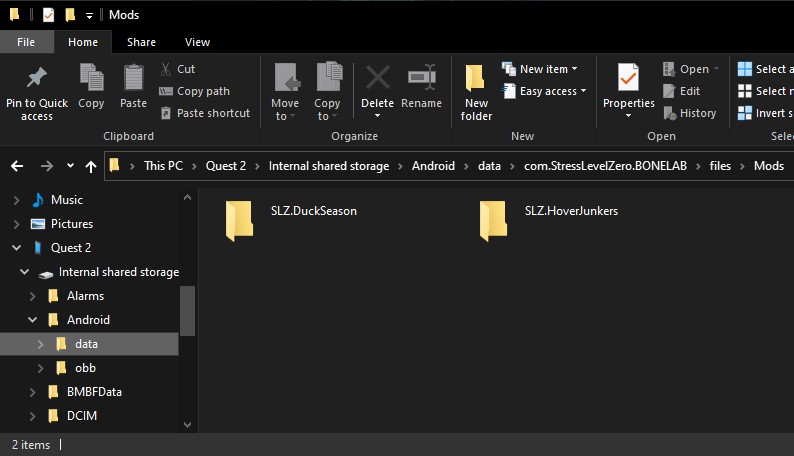
Task: Select BMBFData in the navigation tree
Action: [x=94, y=392]
